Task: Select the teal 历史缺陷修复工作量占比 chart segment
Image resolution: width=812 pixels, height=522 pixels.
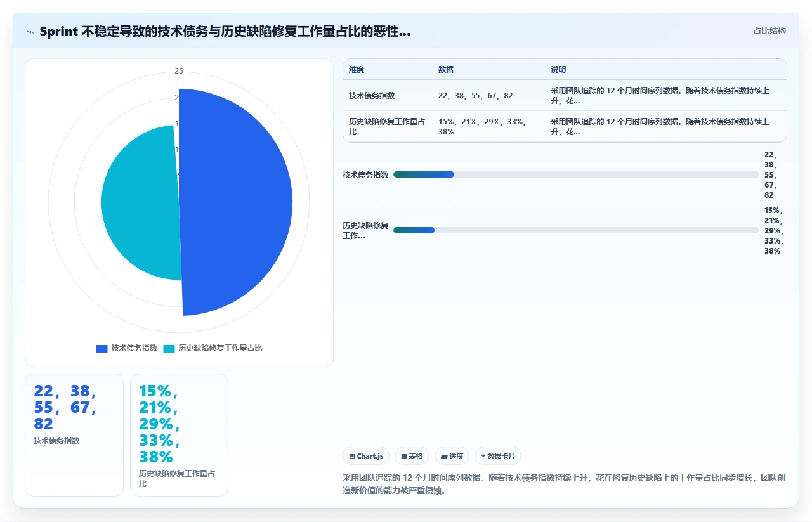Action: click(140, 203)
